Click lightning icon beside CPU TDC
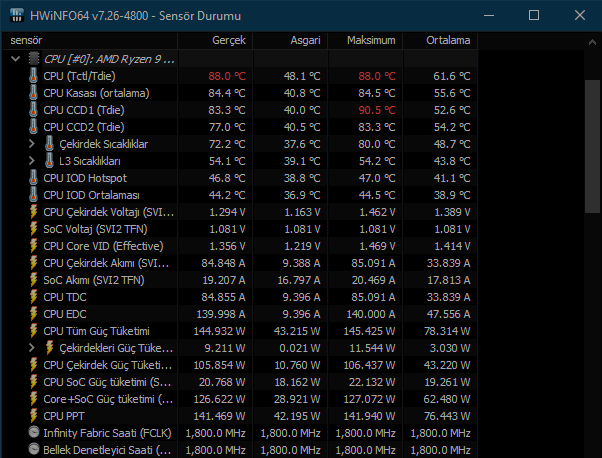Image resolution: width=602 pixels, height=458 pixels. 34,297
